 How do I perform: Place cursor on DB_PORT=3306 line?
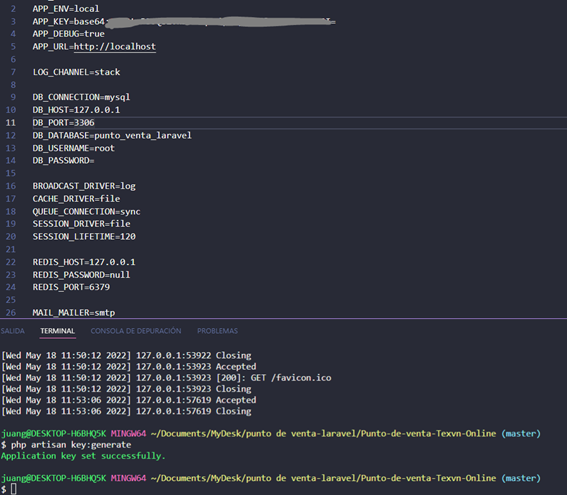pos(64,123)
